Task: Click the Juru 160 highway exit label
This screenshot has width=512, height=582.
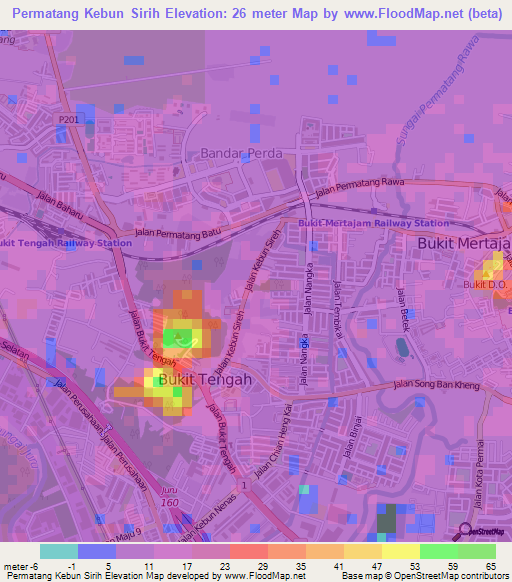Action: click(169, 497)
